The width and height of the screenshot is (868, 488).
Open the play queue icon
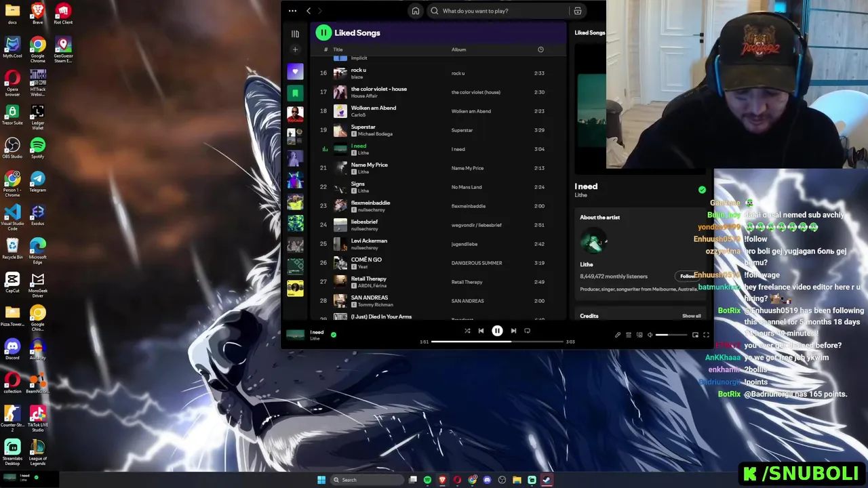tap(628, 335)
